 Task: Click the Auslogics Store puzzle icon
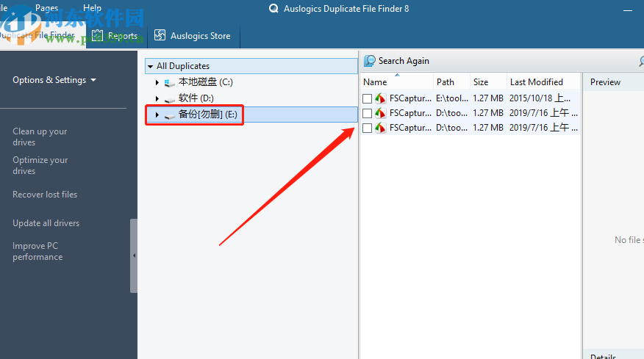coord(160,35)
